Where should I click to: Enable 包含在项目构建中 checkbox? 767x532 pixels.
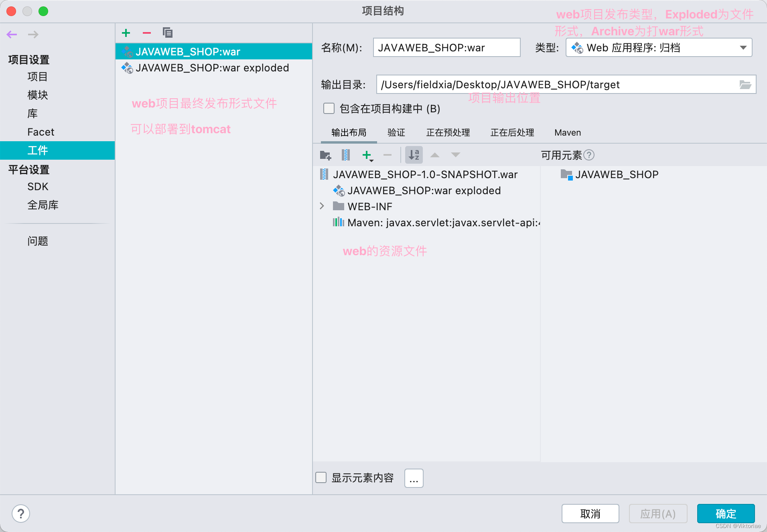pos(329,108)
